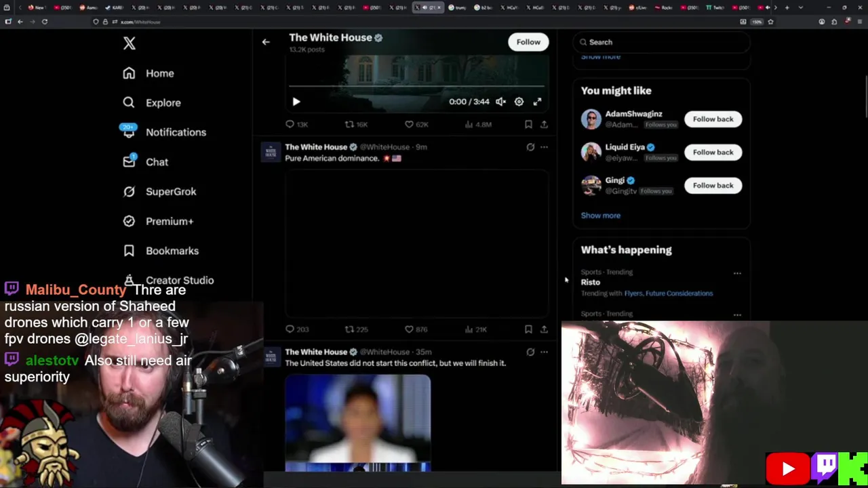This screenshot has height=488, width=868.
Task: Click @WhiteHouse handle on the 9m post
Action: coord(384,147)
